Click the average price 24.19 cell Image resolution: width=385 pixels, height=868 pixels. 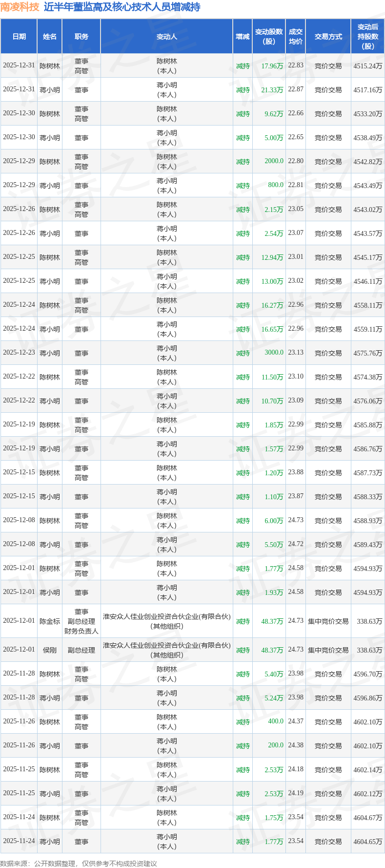click(x=296, y=793)
